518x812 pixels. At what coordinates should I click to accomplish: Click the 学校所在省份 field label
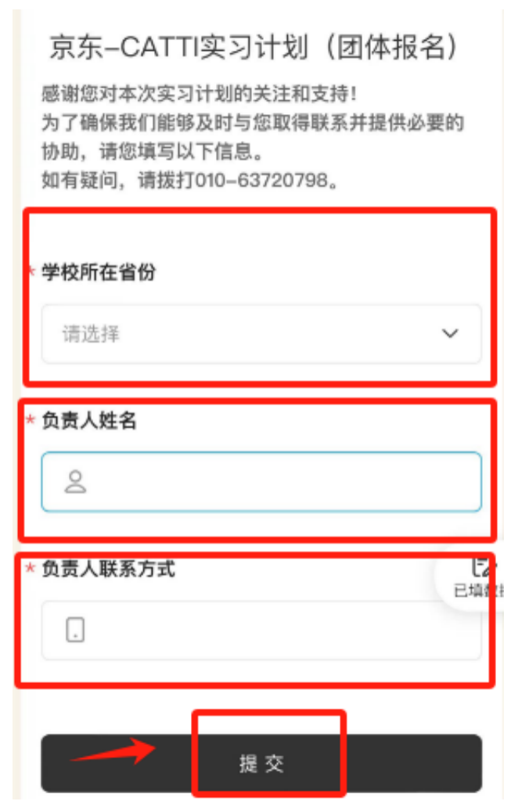99,272
